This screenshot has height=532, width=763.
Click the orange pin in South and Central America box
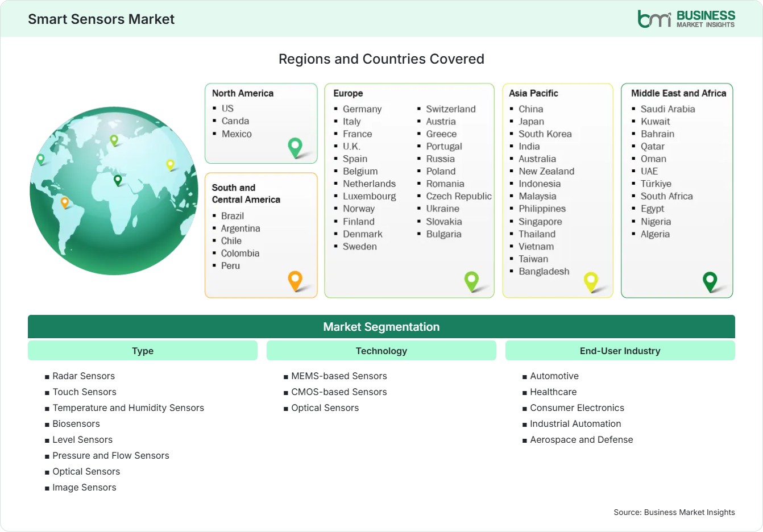click(295, 281)
